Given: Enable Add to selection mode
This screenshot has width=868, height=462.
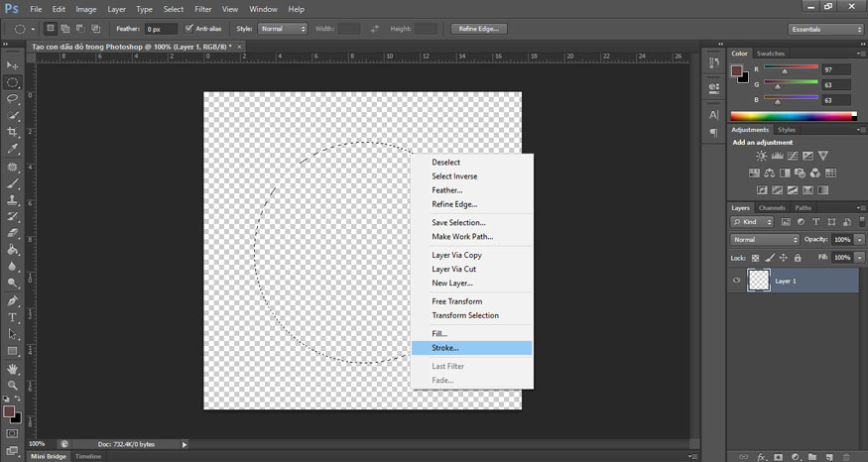Looking at the screenshot, I should click(65, 29).
